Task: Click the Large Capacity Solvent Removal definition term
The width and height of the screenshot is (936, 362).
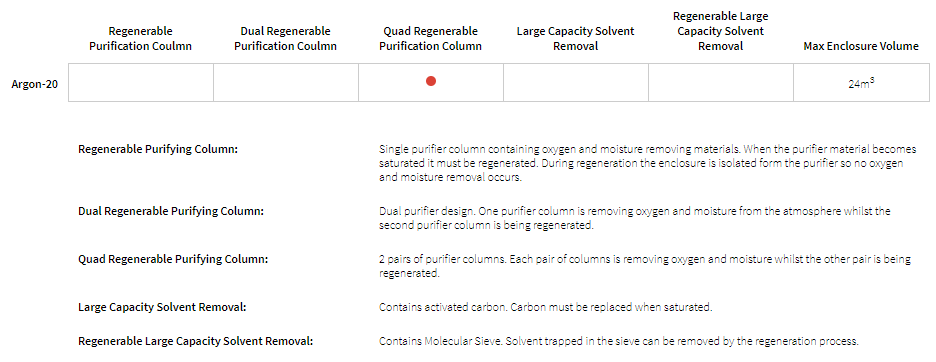Action: coord(162,308)
